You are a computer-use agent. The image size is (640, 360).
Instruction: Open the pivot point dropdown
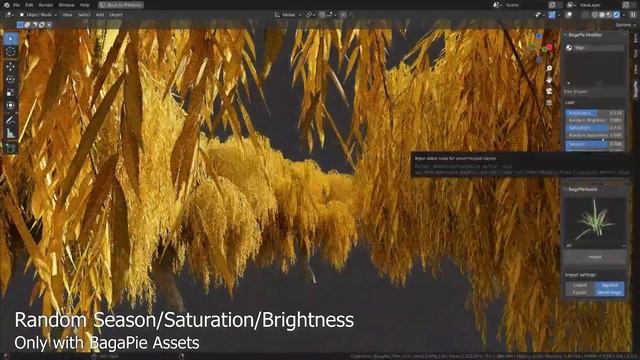coord(310,15)
